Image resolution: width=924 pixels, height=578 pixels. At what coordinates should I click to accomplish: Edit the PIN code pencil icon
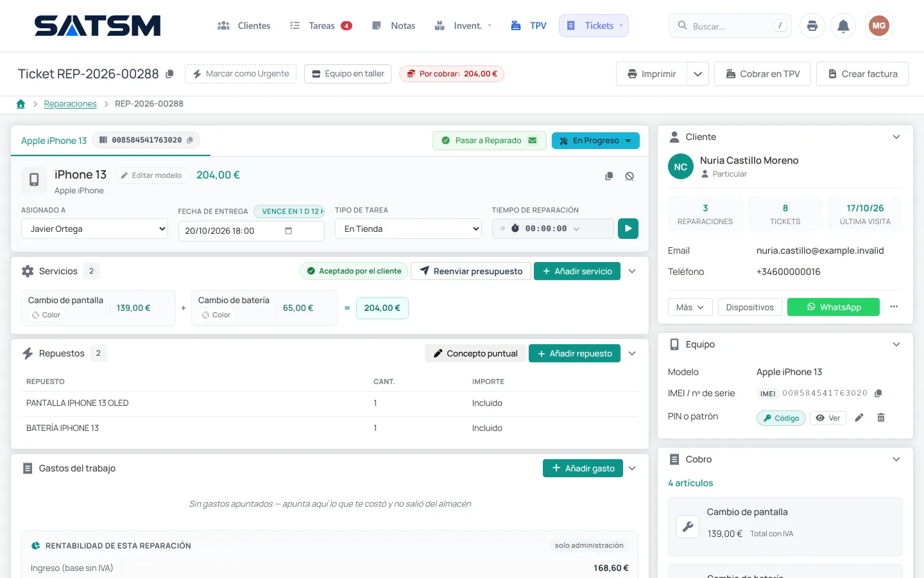tap(859, 417)
